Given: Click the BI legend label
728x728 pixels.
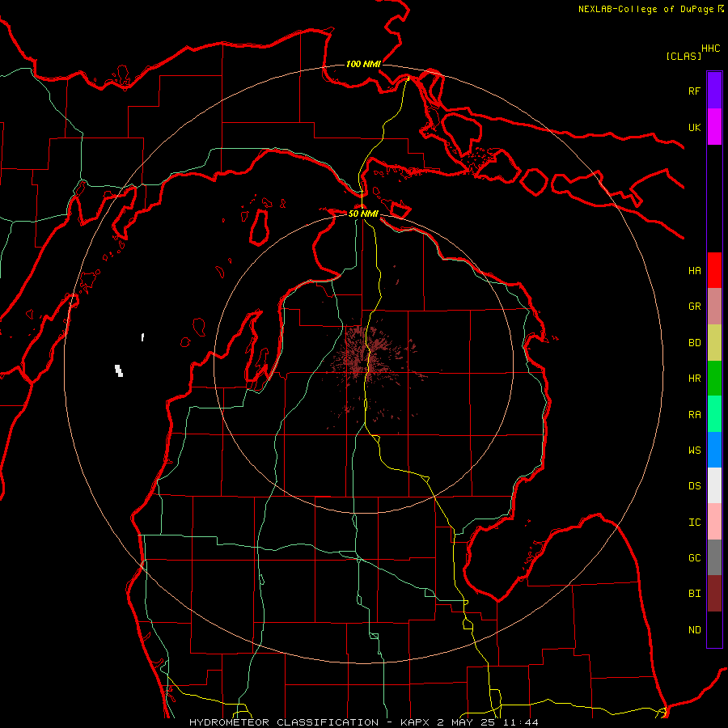Looking at the screenshot, I should coord(694,594).
